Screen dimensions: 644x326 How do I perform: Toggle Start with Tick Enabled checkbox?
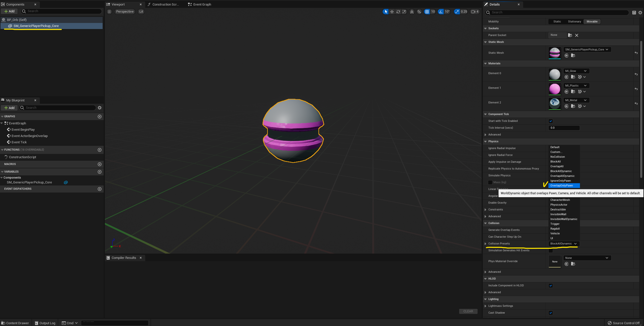click(551, 121)
